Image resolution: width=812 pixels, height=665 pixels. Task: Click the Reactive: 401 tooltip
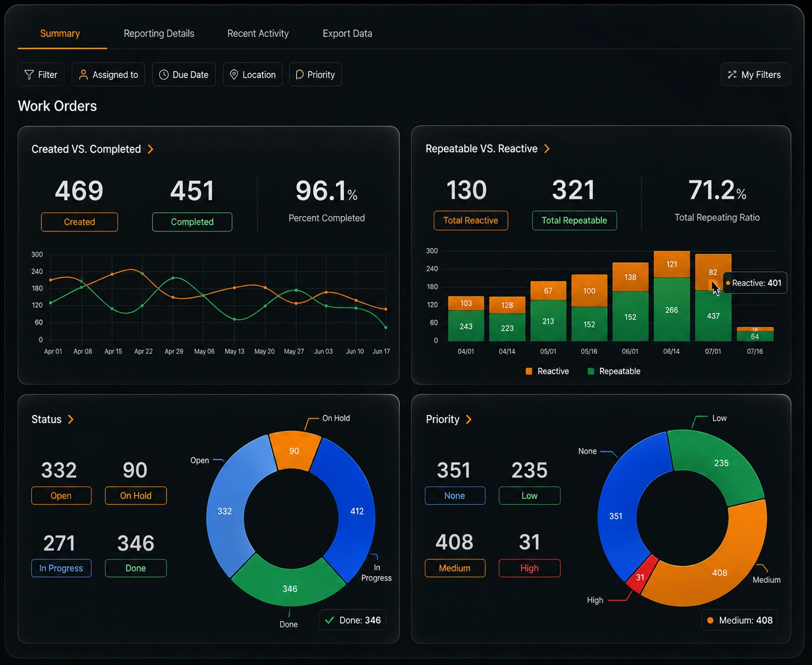click(x=755, y=283)
